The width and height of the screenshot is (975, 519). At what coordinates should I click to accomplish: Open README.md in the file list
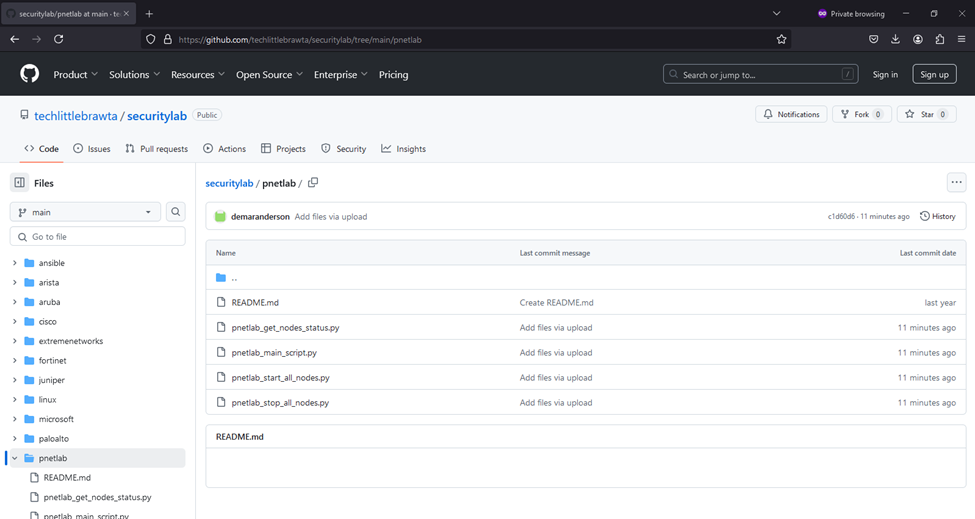point(255,303)
